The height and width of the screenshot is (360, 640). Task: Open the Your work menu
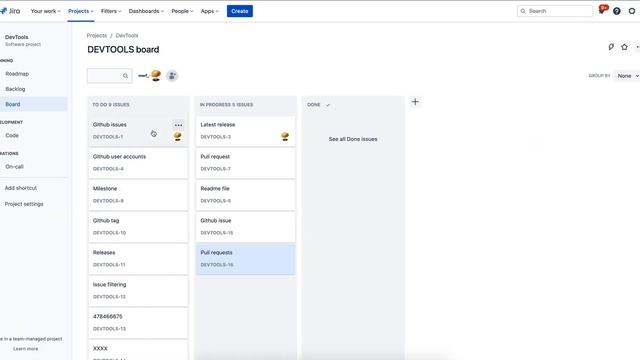[x=45, y=11]
